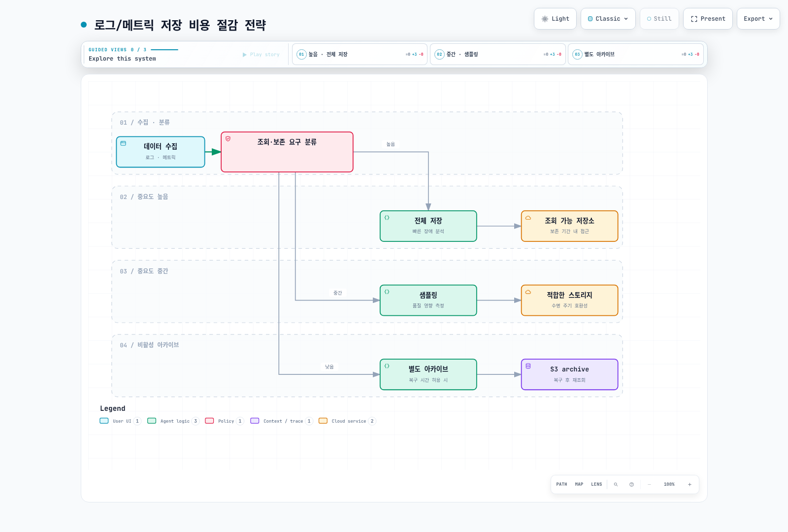Click the 낮음 edge label

coord(329,367)
